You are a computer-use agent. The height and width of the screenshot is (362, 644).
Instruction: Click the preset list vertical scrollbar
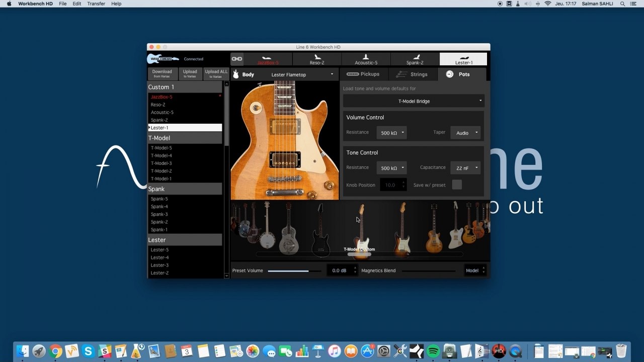[x=226, y=116]
